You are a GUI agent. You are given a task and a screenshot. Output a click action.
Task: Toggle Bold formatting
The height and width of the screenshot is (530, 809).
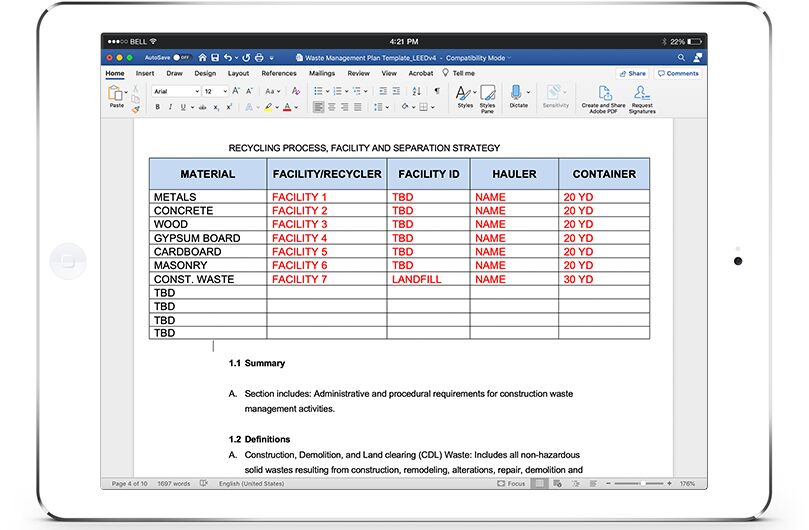pos(157,107)
